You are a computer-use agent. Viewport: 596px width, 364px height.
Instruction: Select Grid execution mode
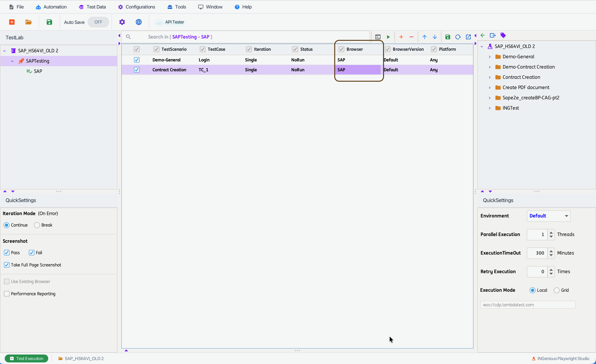tap(556, 290)
